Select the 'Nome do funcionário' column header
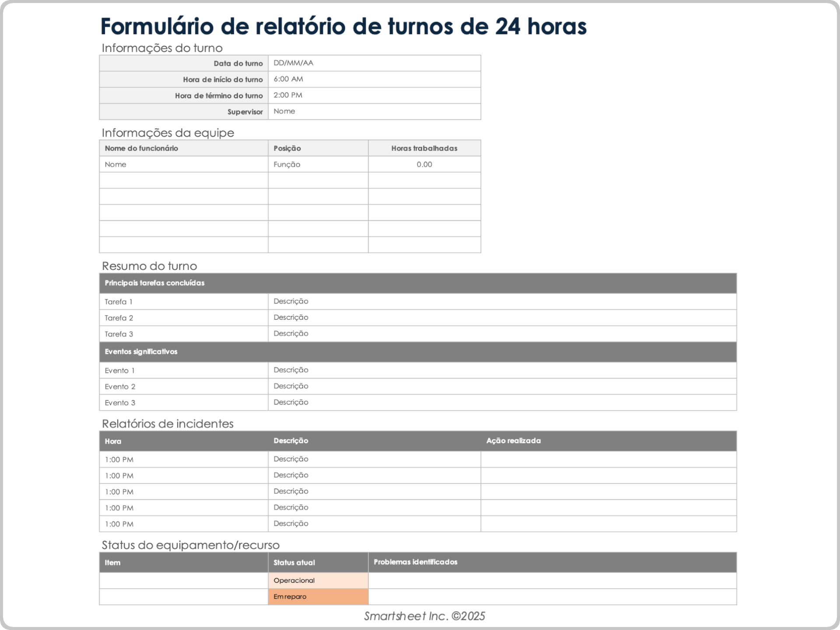840x630 pixels. [184, 148]
